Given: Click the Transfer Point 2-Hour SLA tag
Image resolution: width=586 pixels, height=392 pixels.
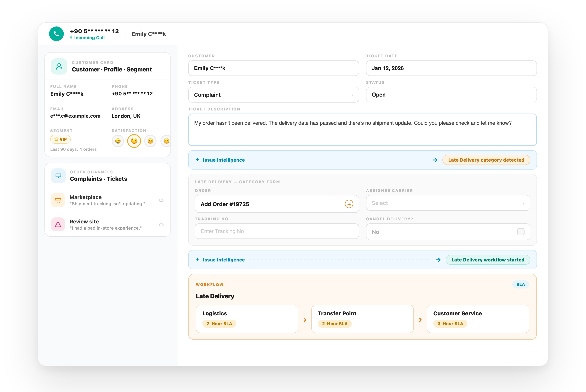Looking at the screenshot, I should click(x=335, y=323).
